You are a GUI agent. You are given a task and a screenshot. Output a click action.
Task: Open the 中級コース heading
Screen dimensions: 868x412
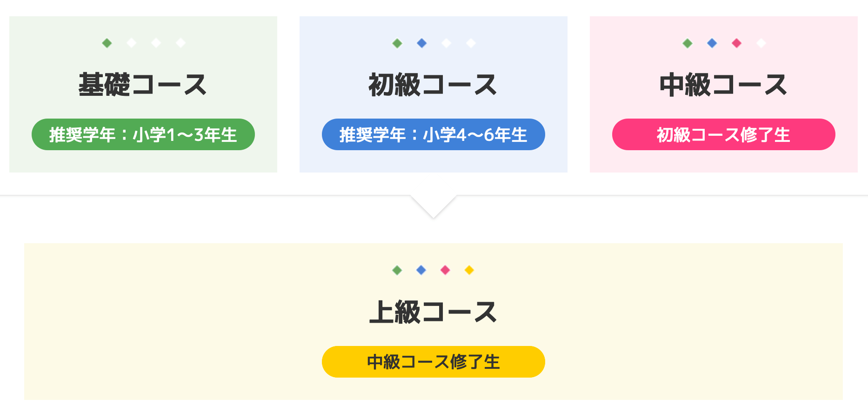click(x=723, y=85)
